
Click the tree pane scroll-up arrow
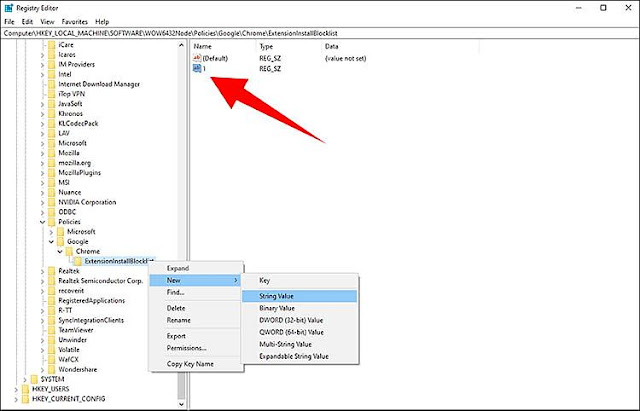(182, 45)
